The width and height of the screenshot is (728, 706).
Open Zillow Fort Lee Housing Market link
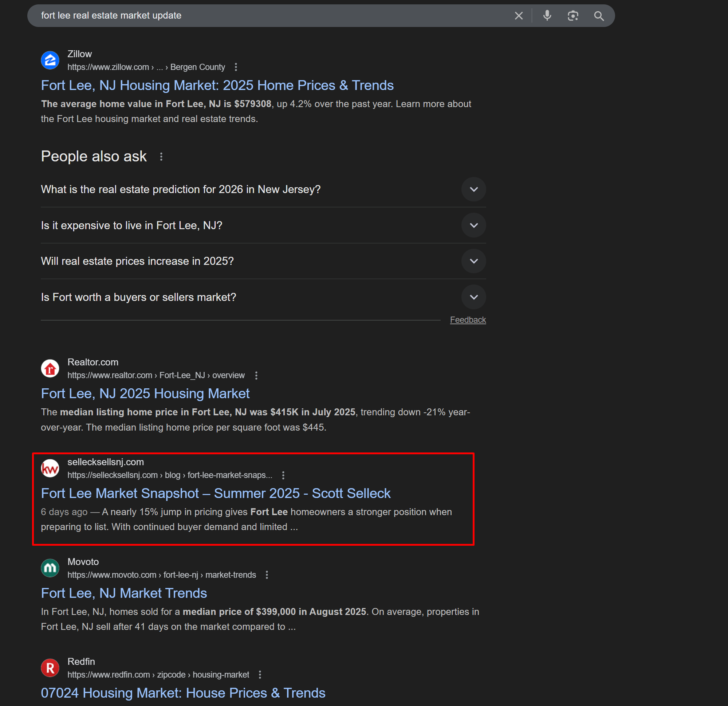(217, 86)
